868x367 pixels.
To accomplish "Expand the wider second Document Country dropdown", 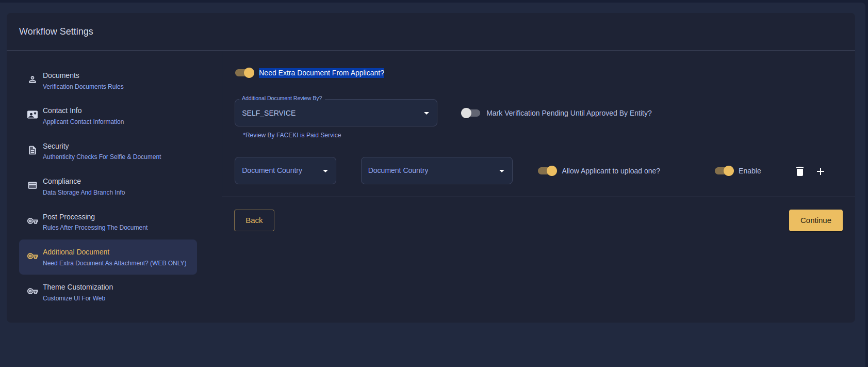I will click(x=436, y=171).
